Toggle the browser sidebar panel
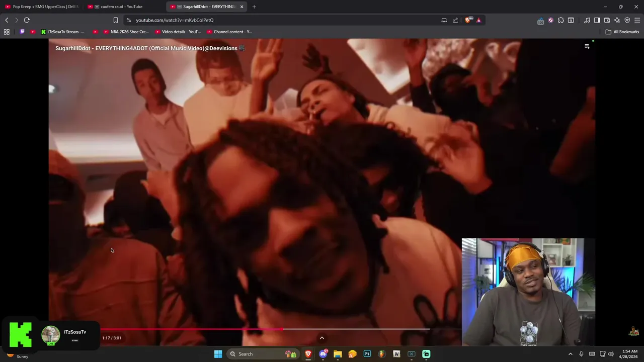This screenshot has width=644, height=362. tap(597, 20)
